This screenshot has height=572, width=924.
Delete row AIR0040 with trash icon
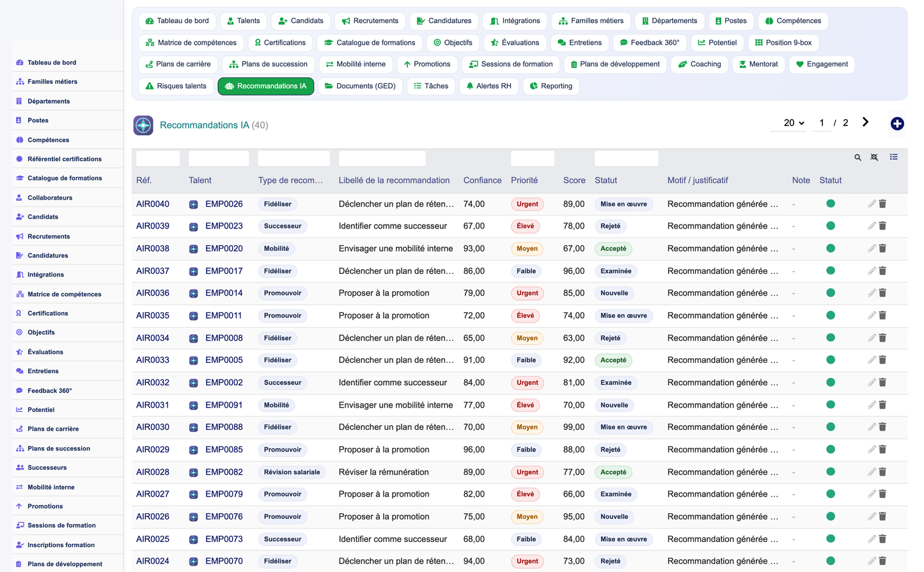[882, 203]
